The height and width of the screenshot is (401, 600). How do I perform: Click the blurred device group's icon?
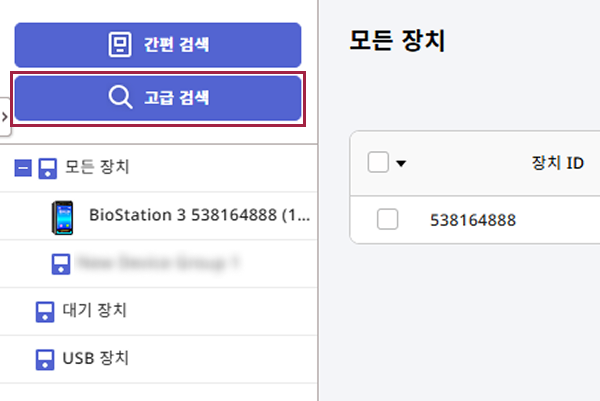coord(61,264)
